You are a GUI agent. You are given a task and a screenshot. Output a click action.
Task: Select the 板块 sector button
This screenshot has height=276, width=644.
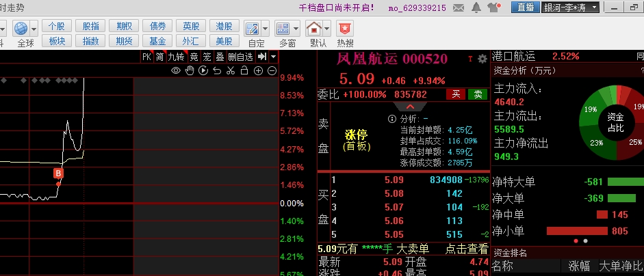(57, 41)
